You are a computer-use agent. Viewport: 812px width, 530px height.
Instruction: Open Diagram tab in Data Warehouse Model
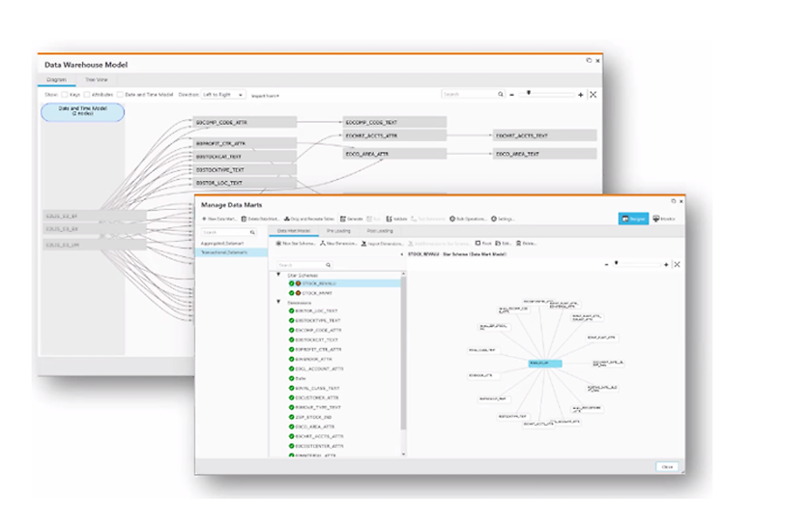pos(56,79)
